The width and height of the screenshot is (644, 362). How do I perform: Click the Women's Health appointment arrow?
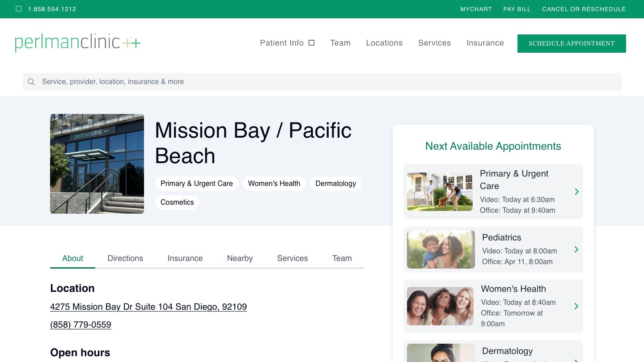tap(576, 306)
